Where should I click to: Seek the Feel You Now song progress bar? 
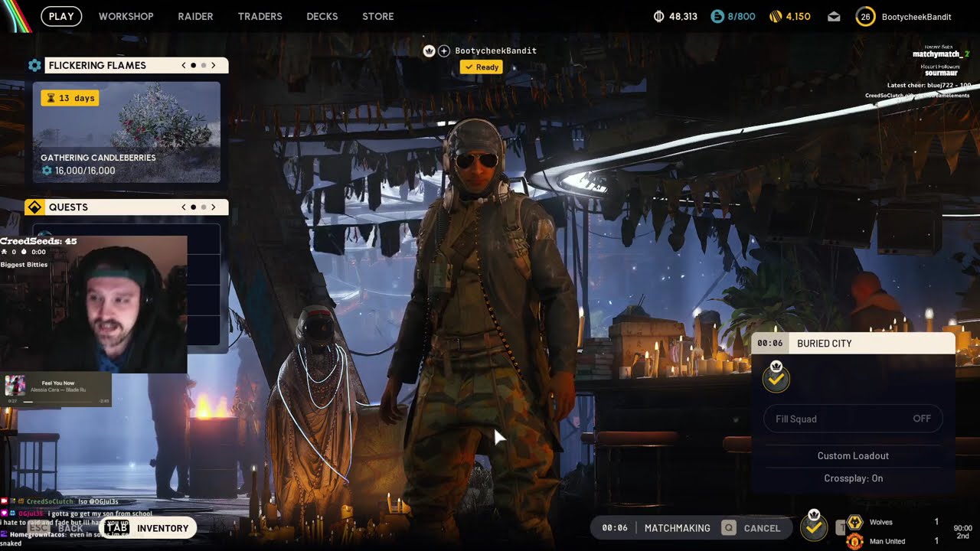point(58,401)
